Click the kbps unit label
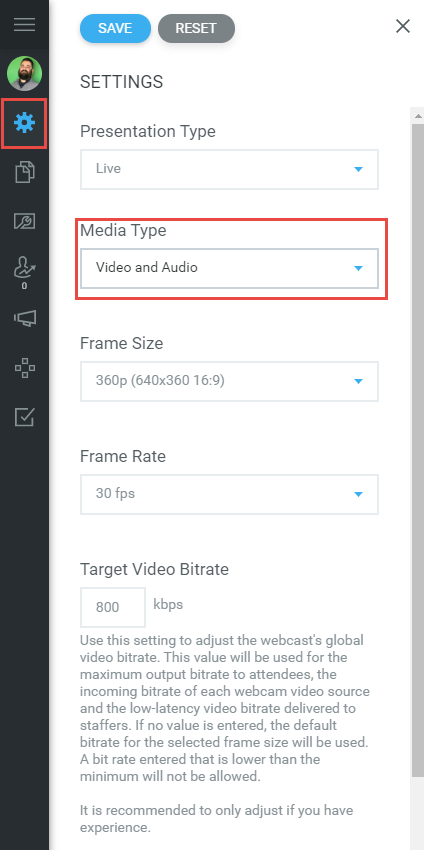424x850 pixels. (168, 604)
